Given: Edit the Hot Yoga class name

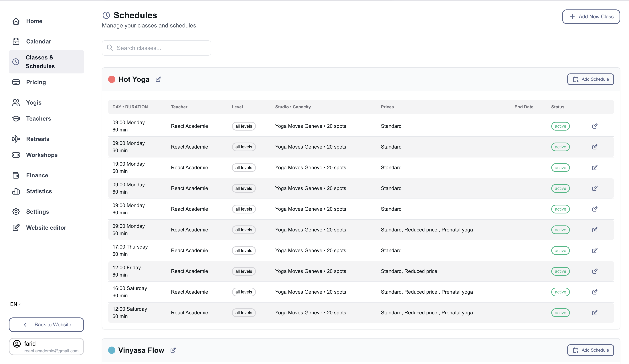Looking at the screenshot, I should coord(158,79).
